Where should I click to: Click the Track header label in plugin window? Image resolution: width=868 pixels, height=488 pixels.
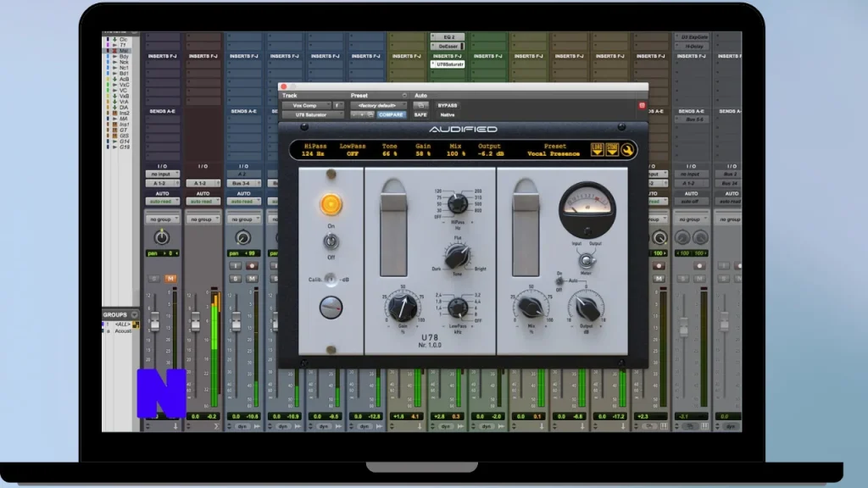290,96
